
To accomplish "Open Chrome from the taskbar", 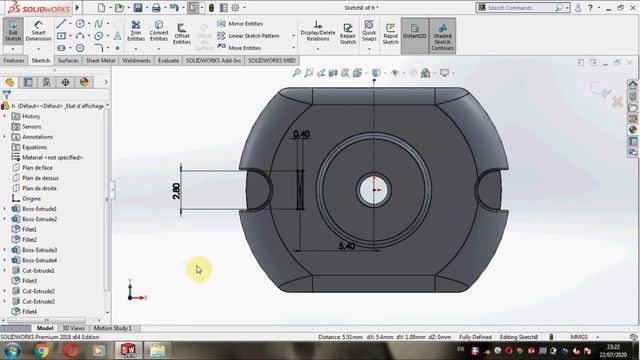I will [41, 351].
